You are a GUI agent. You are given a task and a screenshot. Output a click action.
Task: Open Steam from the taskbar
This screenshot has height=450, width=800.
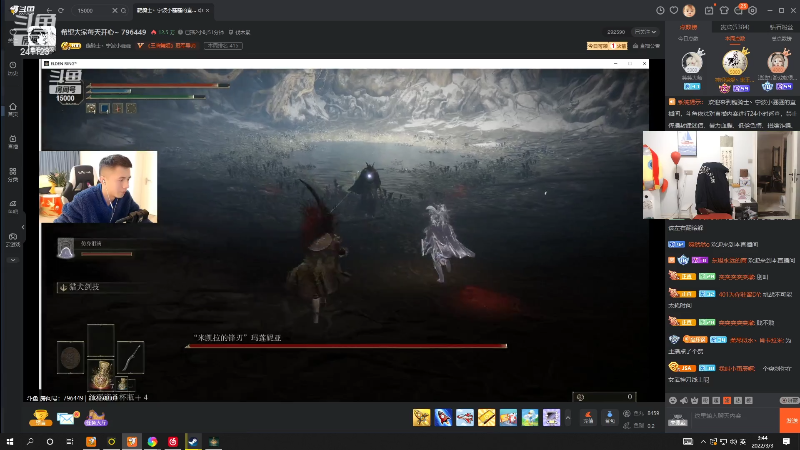193,441
